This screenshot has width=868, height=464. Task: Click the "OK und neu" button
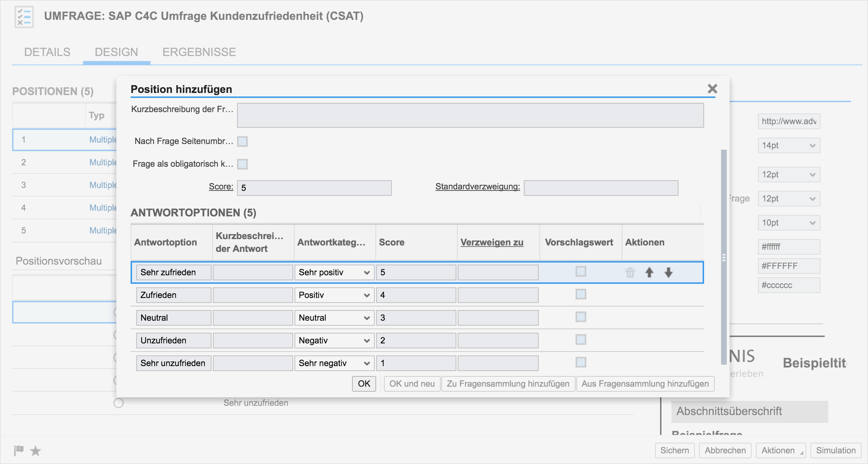412,383
